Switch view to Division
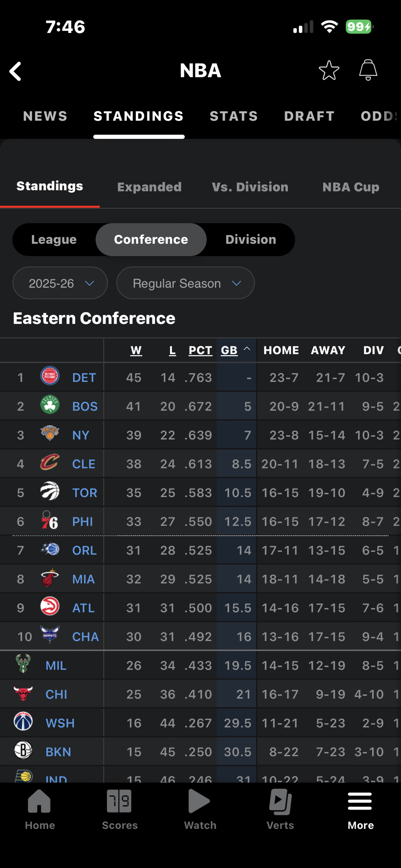Image resolution: width=401 pixels, height=868 pixels. coord(250,240)
